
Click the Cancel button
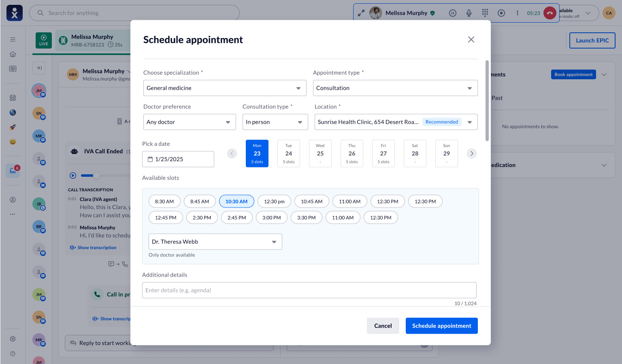(383, 326)
